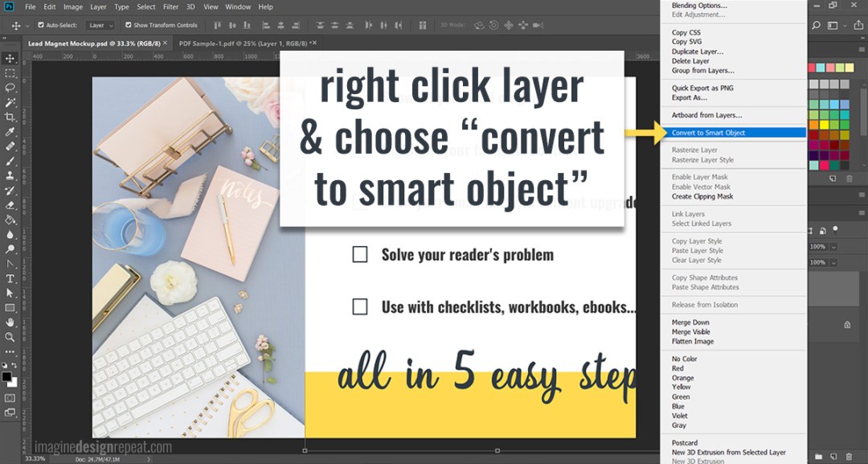Screen dimensions: 868x464
Task: Toggle the Auto-Select checkbox
Action: coord(41,26)
